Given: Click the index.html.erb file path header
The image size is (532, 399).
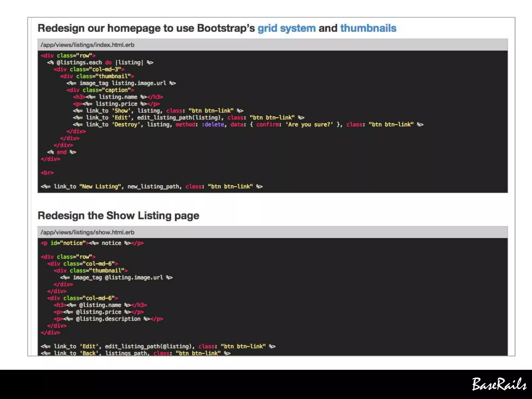Looking at the screenshot, I should coord(88,45).
